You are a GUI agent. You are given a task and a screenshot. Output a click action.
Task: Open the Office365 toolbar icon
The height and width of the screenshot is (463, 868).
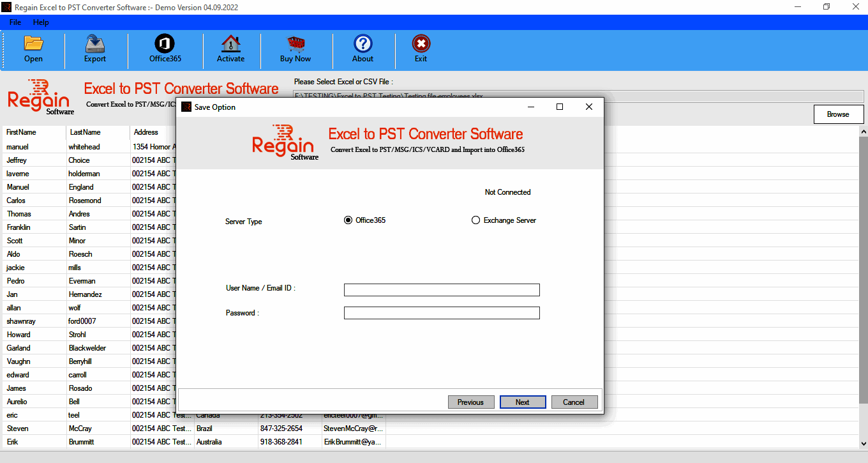click(165, 44)
